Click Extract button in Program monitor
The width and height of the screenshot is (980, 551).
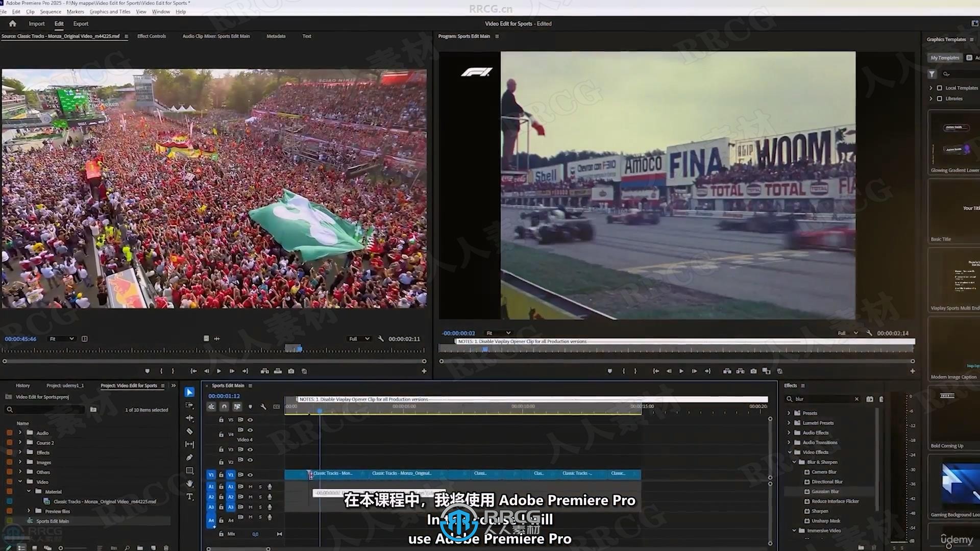(740, 371)
